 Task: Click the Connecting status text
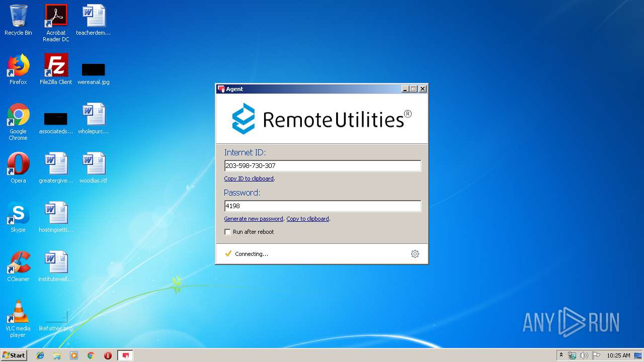pyautogui.click(x=252, y=254)
